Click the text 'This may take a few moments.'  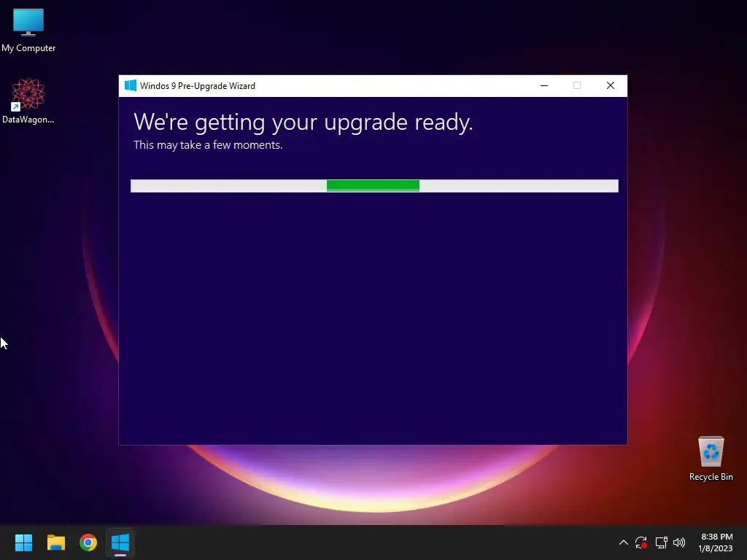(208, 145)
